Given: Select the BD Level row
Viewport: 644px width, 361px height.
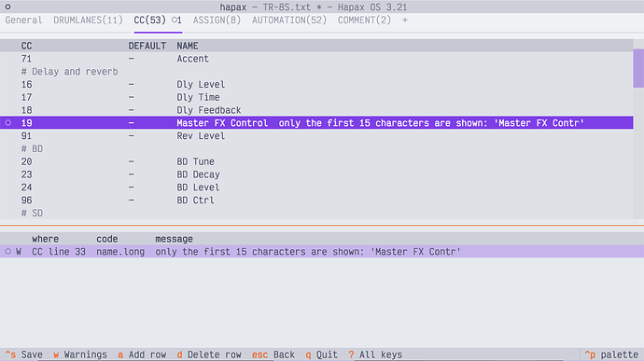Looking at the screenshot, I should (x=316, y=187).
